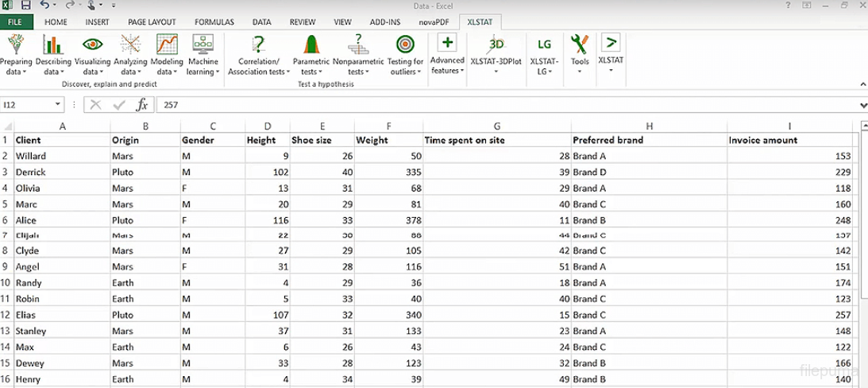
Task: Expand the formula bar chevron
Action: pos(862,105)
